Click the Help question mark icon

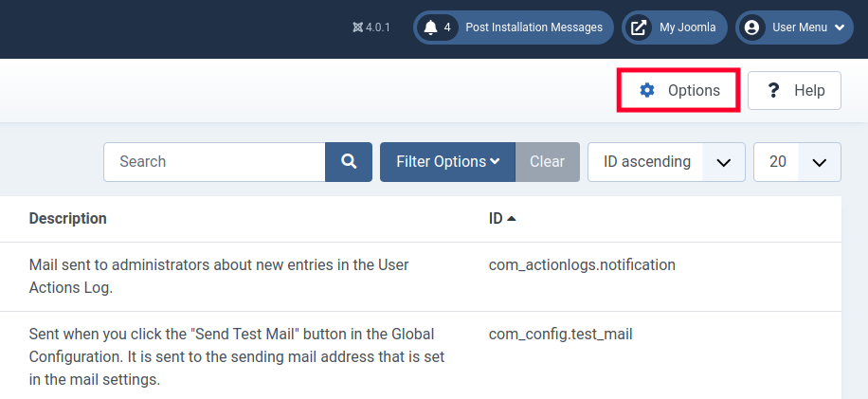(x=773, y=91)
